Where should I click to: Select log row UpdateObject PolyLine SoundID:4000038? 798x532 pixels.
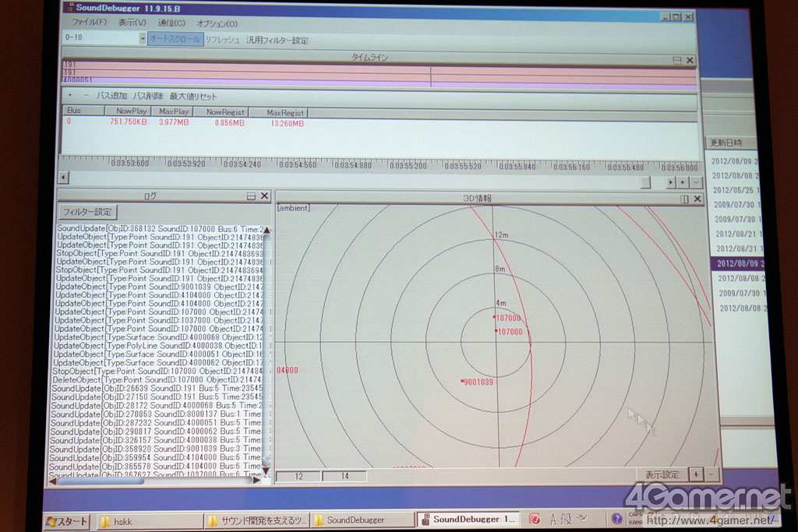(x=157, y=345)
